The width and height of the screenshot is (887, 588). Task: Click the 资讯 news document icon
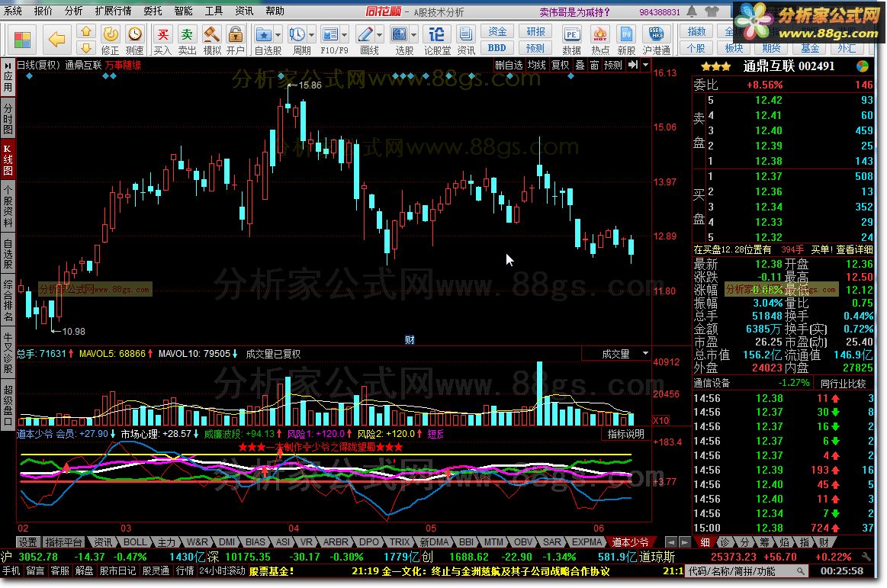[465, 34]
